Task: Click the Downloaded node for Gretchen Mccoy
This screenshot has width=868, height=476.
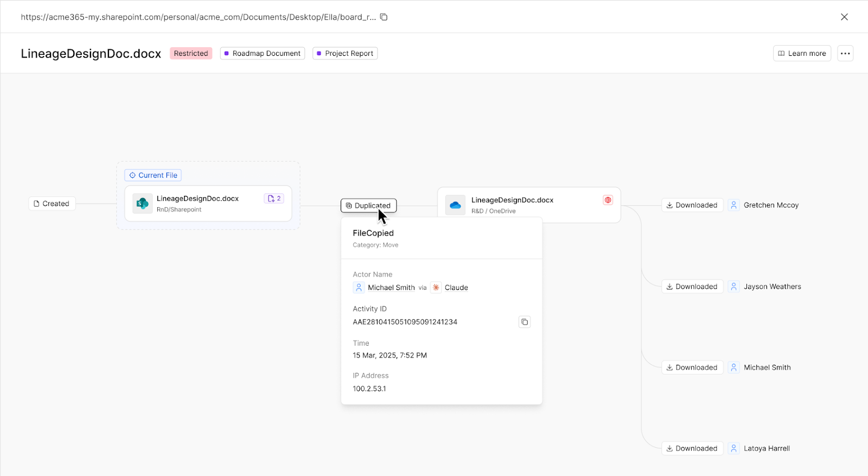Action: point(692,205)
